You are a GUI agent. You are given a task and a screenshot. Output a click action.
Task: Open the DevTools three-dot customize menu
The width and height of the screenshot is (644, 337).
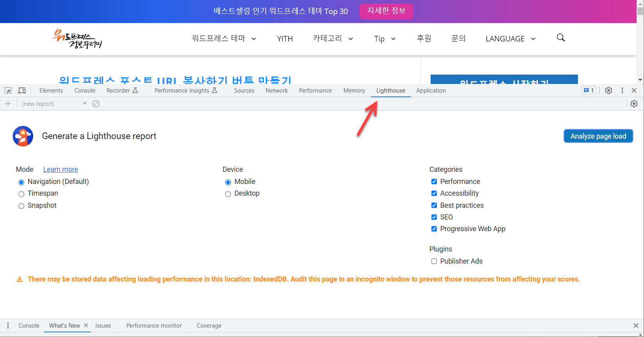622,91
